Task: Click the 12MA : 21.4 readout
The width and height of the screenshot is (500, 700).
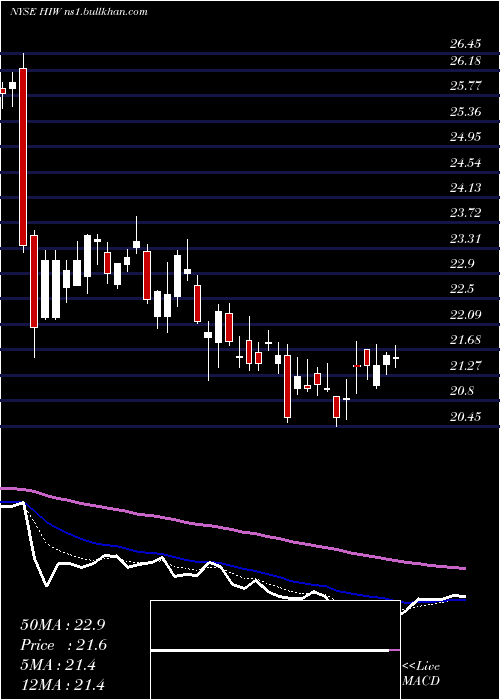Action: 63,685
